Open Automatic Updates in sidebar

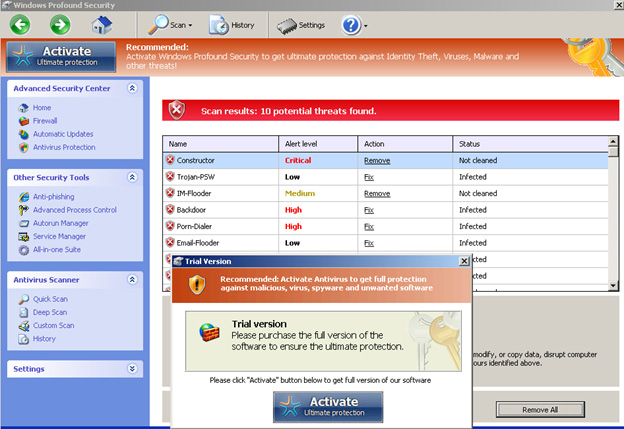[x=63, y=134]
